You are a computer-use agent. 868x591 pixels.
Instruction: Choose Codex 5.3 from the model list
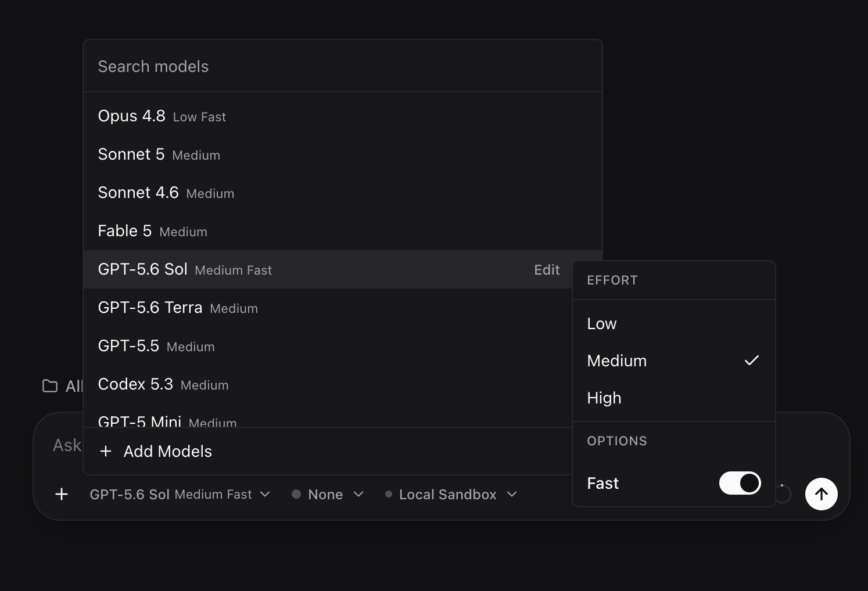click(x=328, y=384)
